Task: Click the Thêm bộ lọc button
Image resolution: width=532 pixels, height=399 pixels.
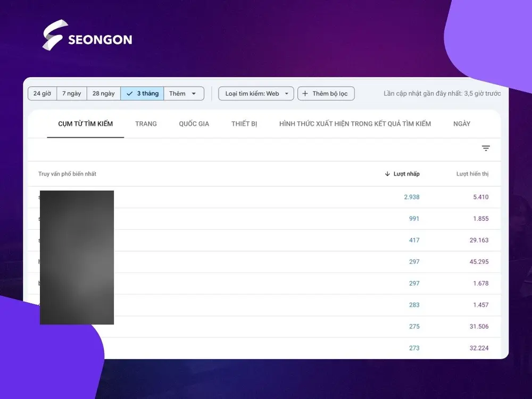Action: 326,94
